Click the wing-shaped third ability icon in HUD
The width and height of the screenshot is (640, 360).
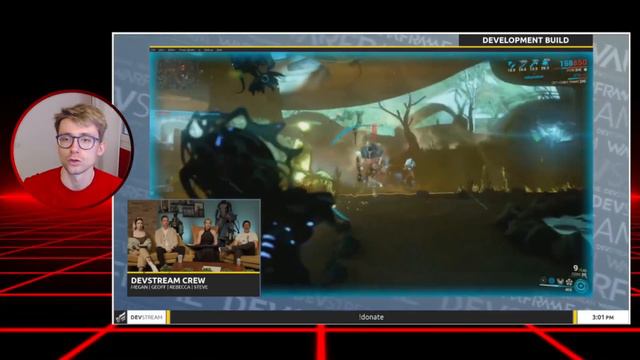coord(560,281)
